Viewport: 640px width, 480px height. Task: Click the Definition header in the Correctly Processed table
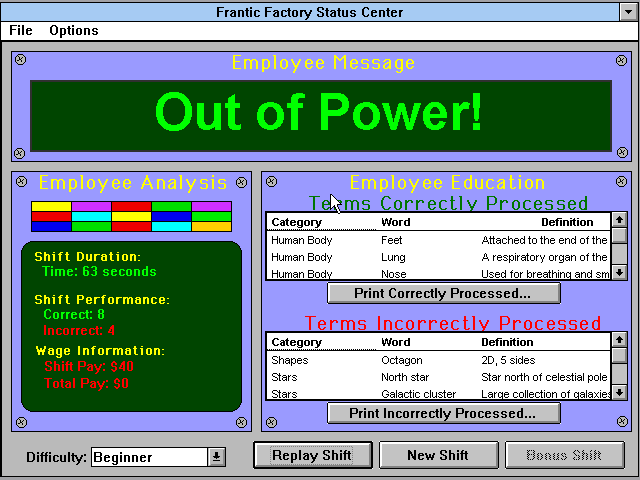click(567, 222)
